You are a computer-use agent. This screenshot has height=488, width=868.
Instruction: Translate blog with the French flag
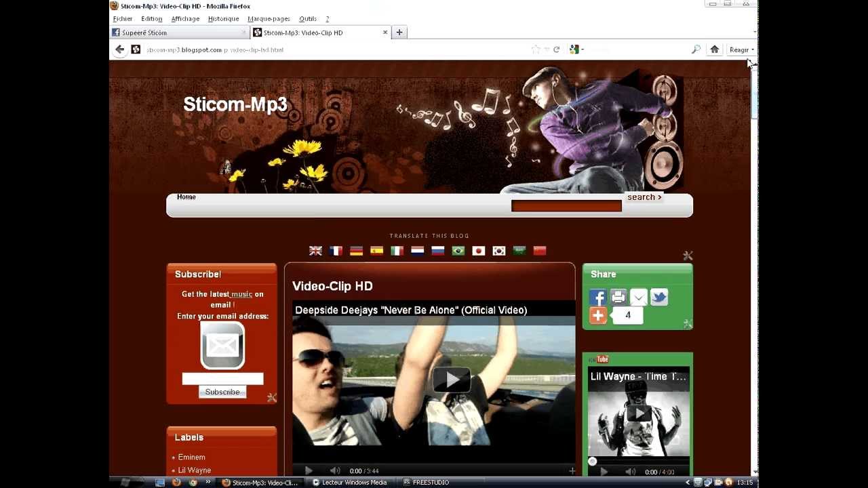point(336,251)
